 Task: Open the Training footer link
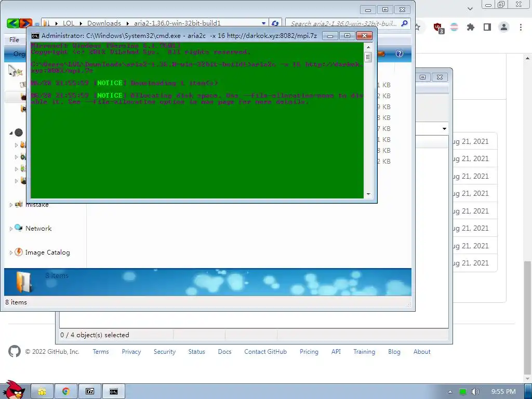click(364, 352)
